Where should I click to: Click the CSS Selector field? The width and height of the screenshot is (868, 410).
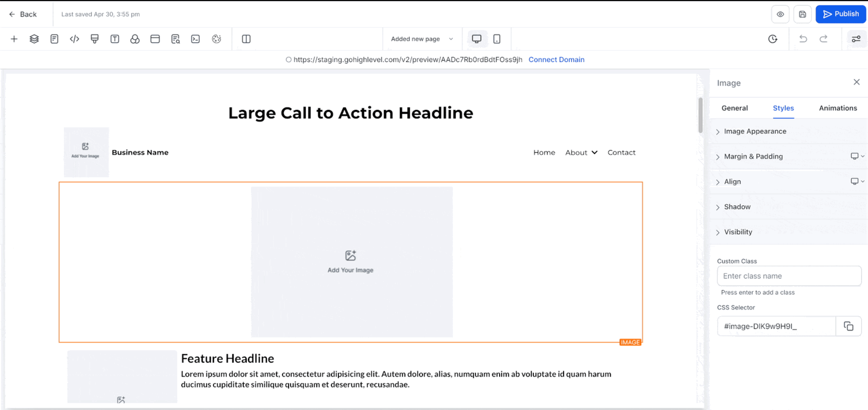point(776,327)
